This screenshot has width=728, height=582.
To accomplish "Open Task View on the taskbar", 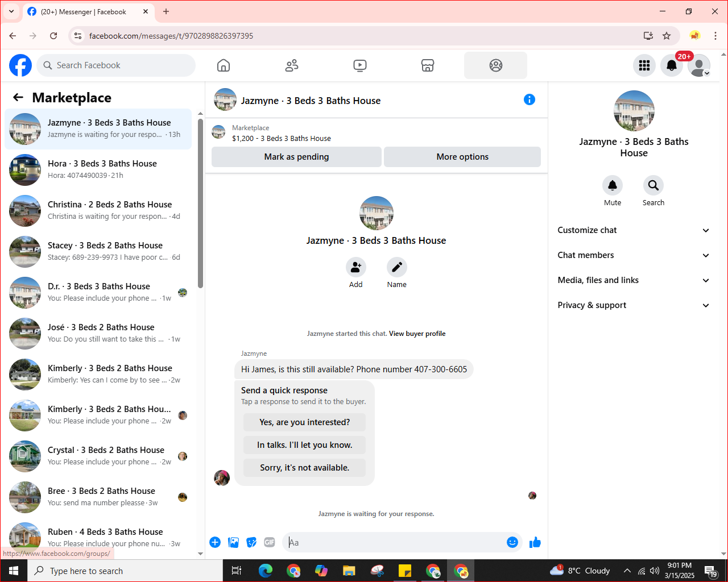I will point(237,571).
